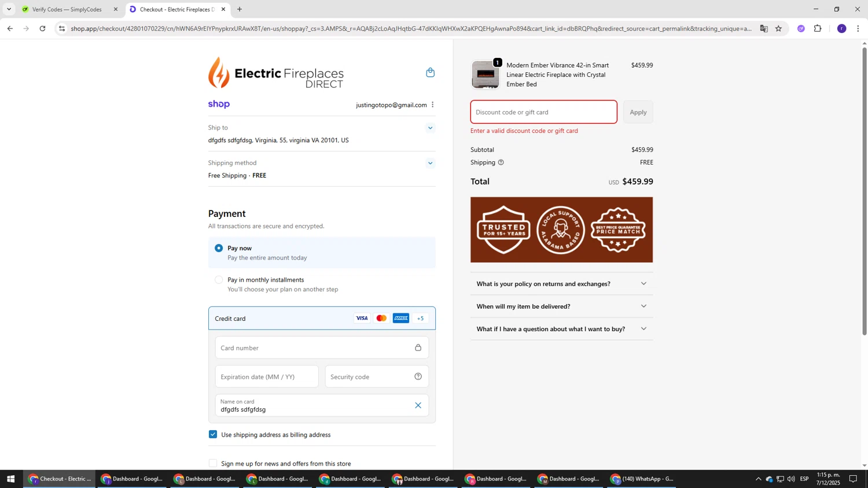Click the taskbar clock showing 1:15 p. m.

tap(828, 479)
